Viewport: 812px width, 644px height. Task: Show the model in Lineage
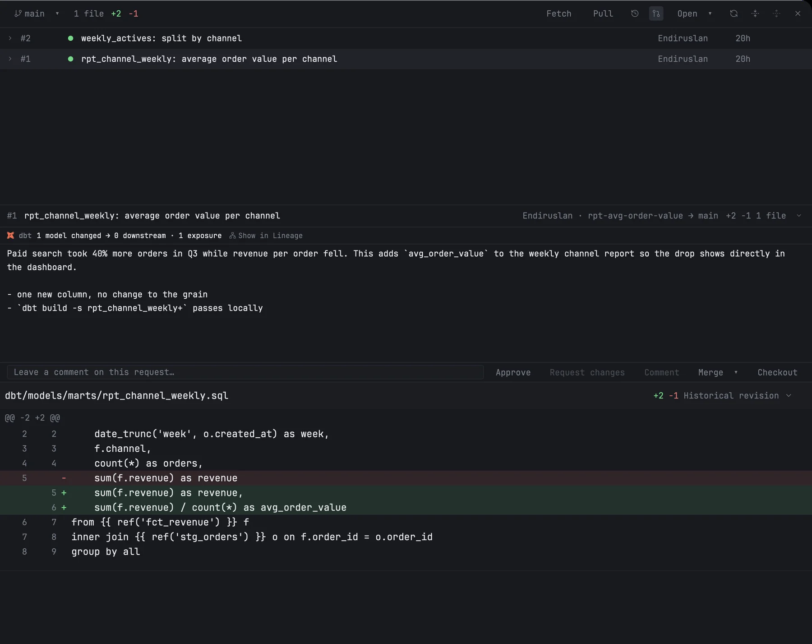pyautogui.click(x=270, y=236)
